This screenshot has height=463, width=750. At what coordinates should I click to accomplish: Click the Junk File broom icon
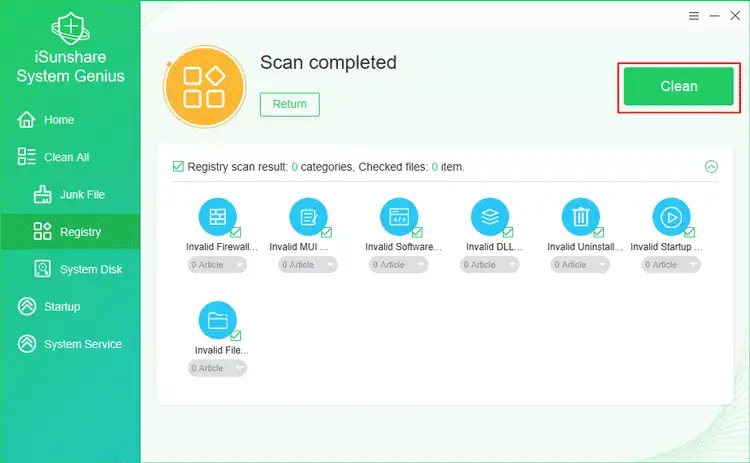[x=42, y=194]
